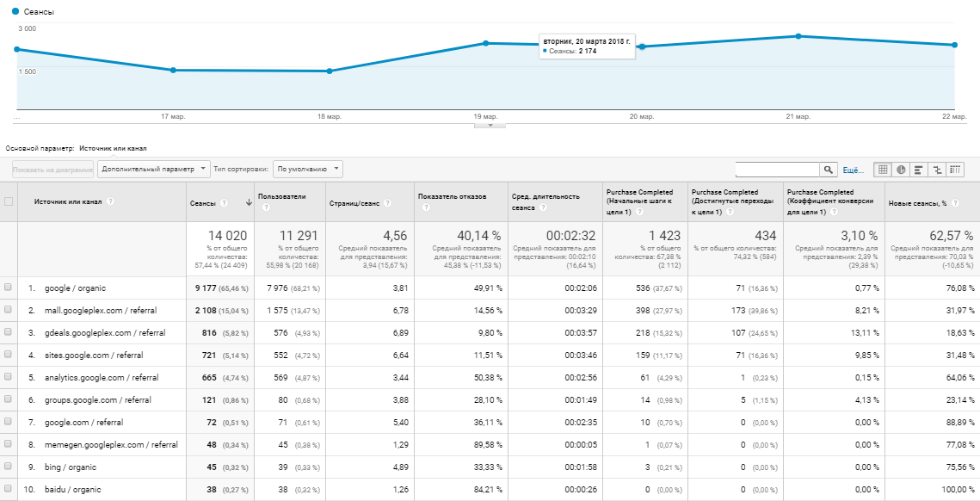Screen dimensions: 980x501
Task: Click the blue Сеансы legend dot
Action: point(15,13)
